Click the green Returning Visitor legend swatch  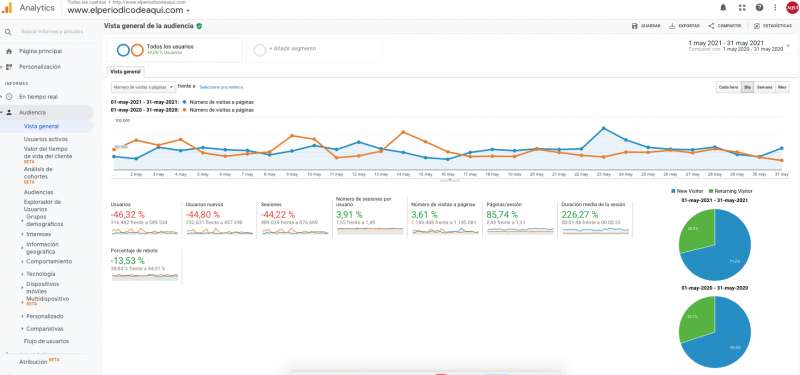711,191
